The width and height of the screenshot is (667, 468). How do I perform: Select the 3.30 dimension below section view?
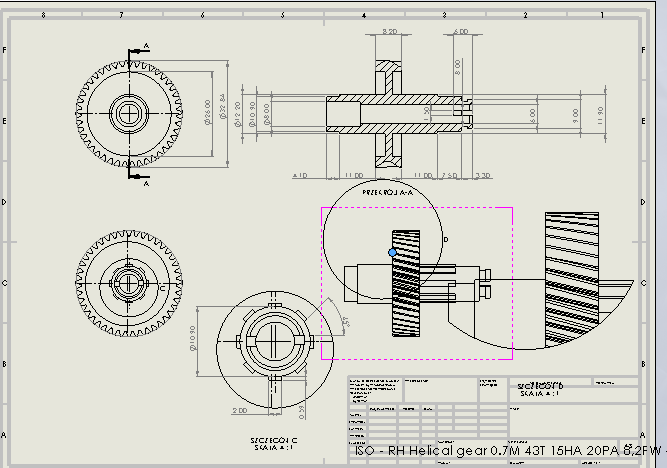pyautogui.click(x=483, y=175)
